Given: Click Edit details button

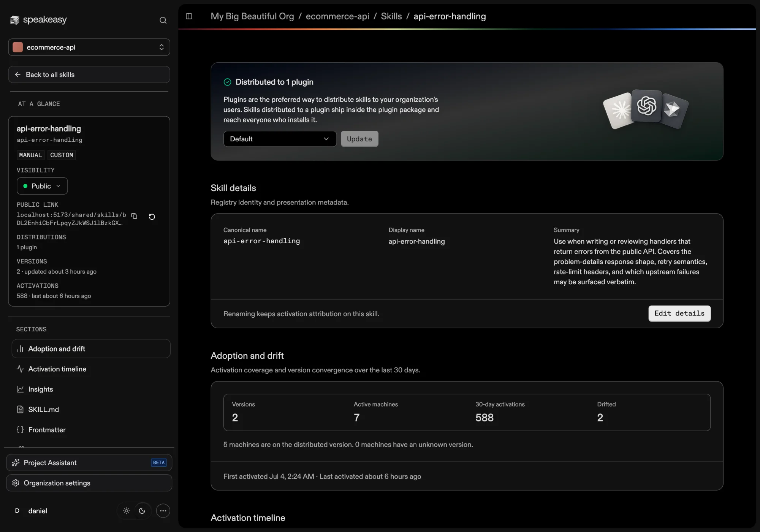Looking at the screenshot, I should click(x=679, y=313).
